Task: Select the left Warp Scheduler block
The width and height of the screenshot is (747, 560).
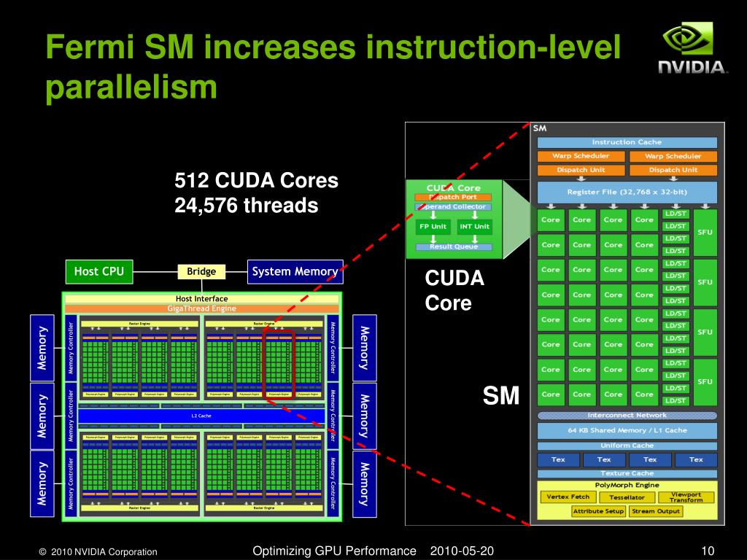Action: pos(581,156)
